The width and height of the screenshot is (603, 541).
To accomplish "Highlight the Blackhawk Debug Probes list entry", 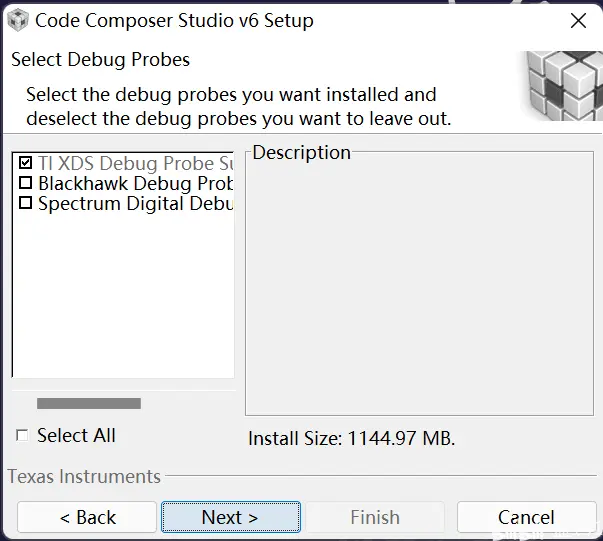I will click(136, 183).
